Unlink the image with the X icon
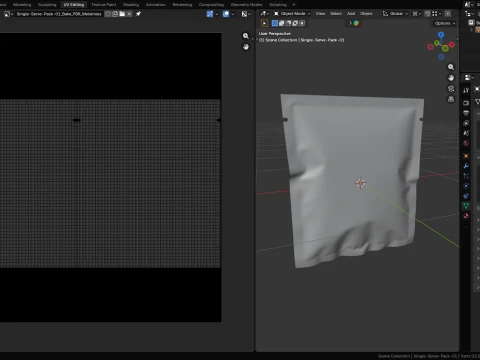 click(129, 14)
